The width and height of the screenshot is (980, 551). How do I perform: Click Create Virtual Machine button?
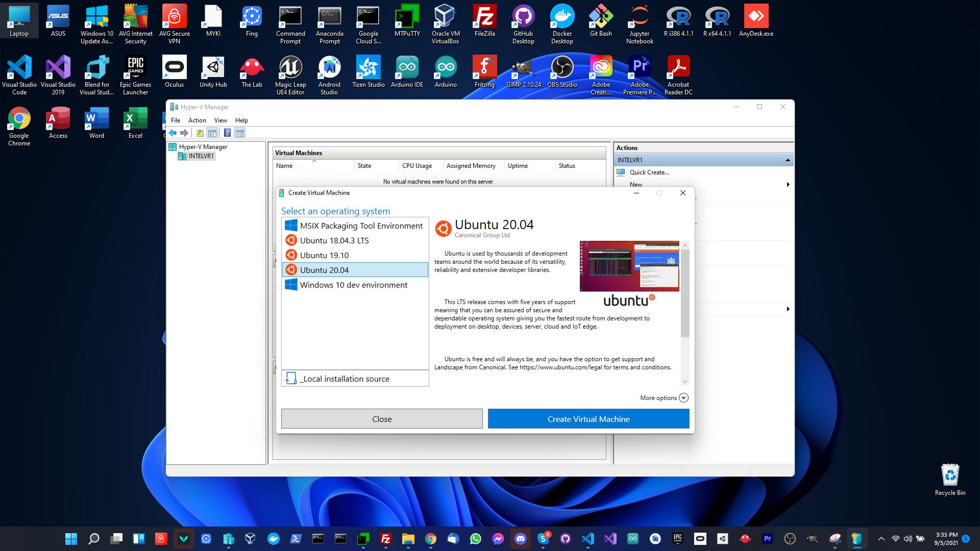tap(589, 419)
